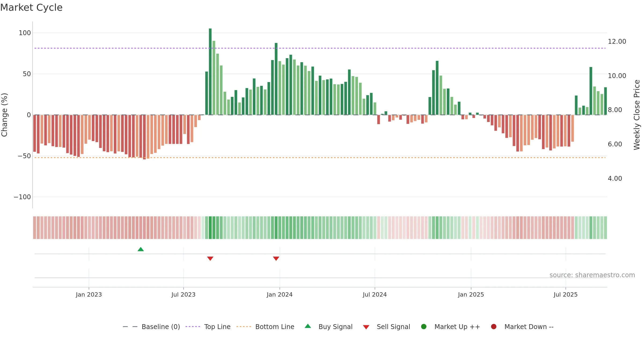Click the Market Cycle chart title

(31, 8)
